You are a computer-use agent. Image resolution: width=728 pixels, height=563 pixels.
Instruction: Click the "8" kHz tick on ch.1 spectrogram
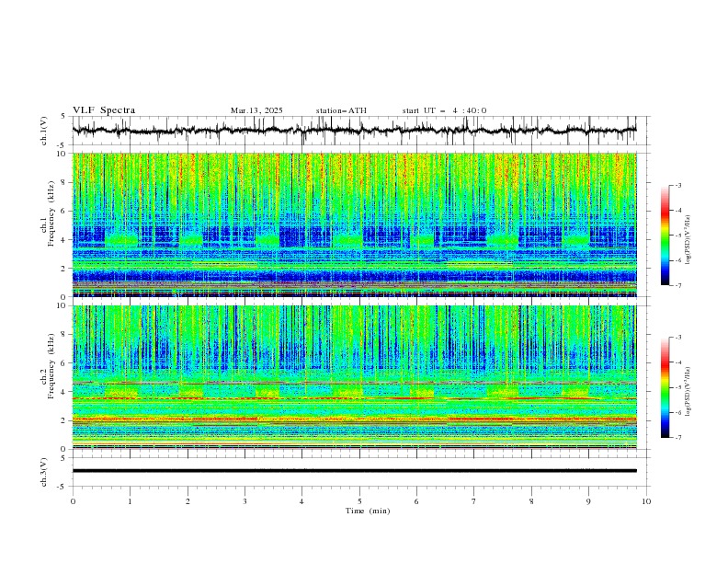pos(64,182)
